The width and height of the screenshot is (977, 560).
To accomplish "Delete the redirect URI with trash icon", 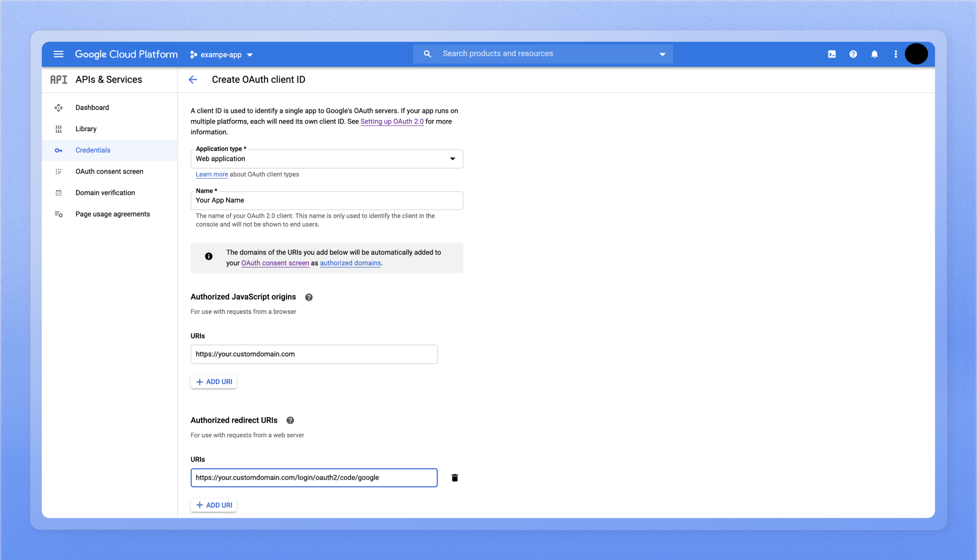I will 454,478.
